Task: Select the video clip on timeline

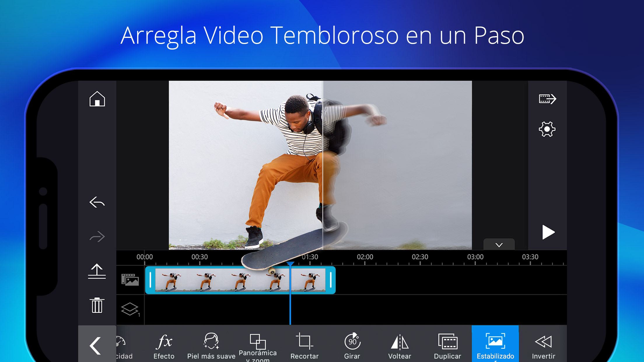Action: (x=240, y=280)
